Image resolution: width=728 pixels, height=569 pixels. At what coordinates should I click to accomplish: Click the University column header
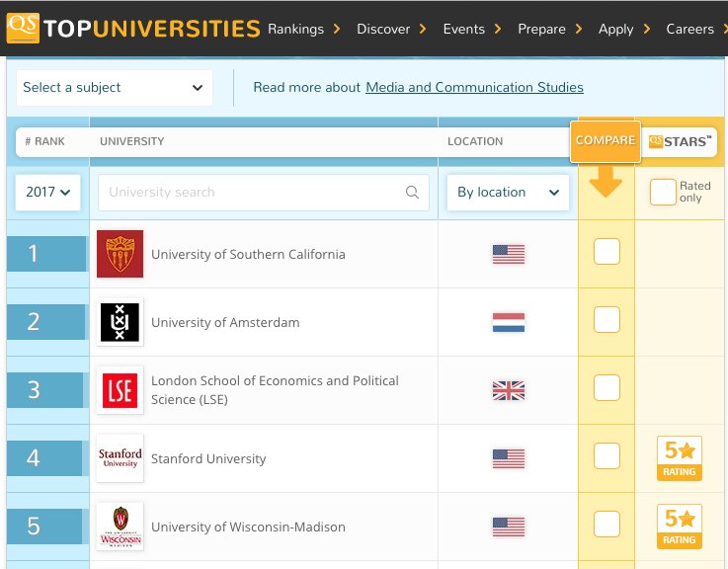pyautogui.click(x=131, y=141)
